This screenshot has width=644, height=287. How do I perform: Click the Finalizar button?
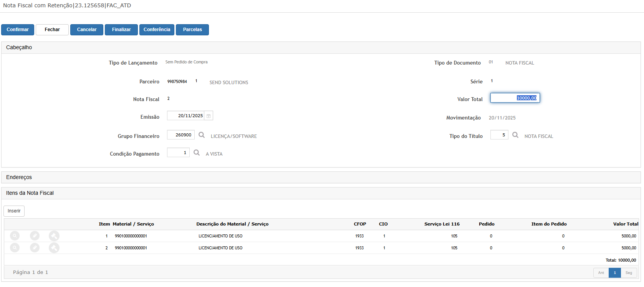(121, 30)
